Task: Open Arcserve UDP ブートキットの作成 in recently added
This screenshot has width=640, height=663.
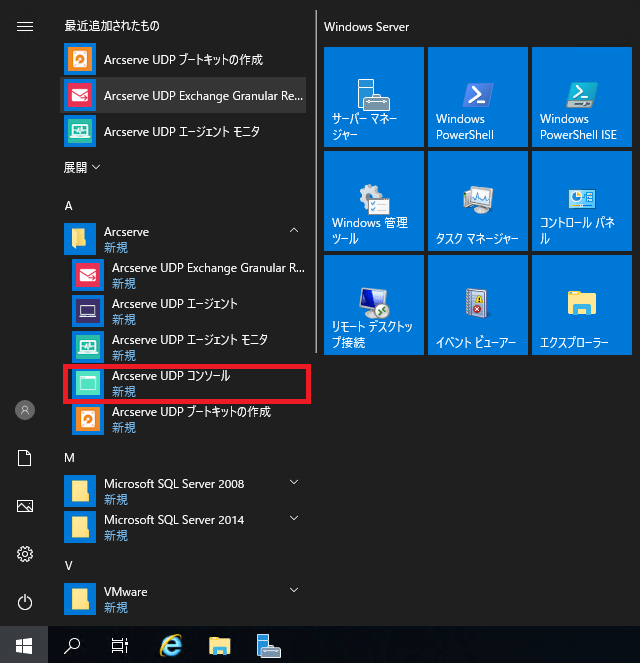Action: [183, 59]
